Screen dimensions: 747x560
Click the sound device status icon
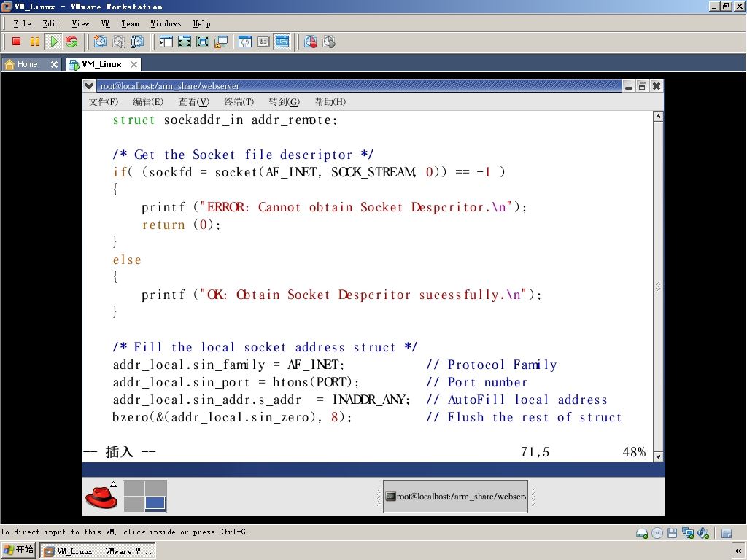coord(703,533)
